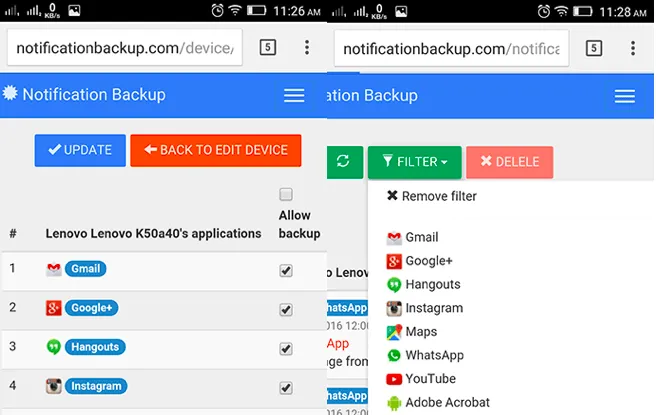
Task: Uncheck Allow backup for Instagram
Action: tap(286, 388)
